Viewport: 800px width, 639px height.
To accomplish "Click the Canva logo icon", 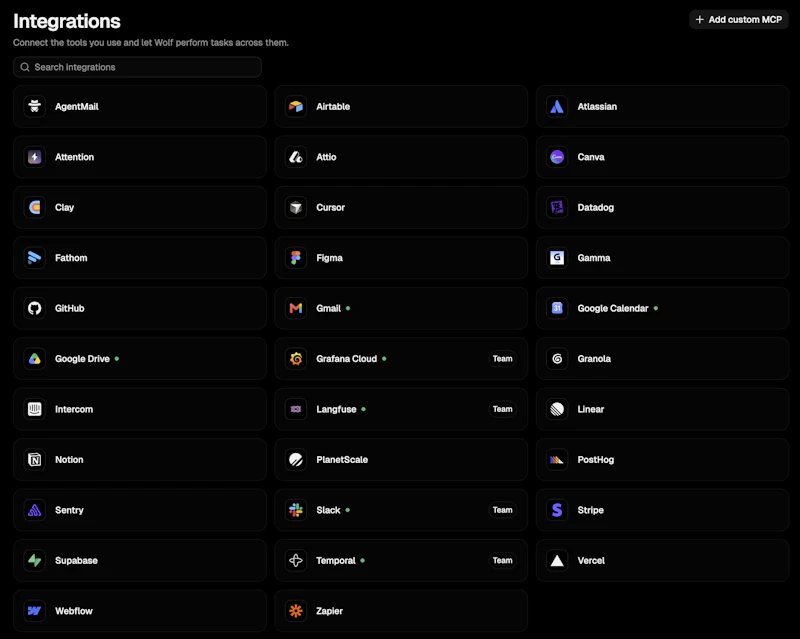I will pyautogui.click(x=557, y=157).
